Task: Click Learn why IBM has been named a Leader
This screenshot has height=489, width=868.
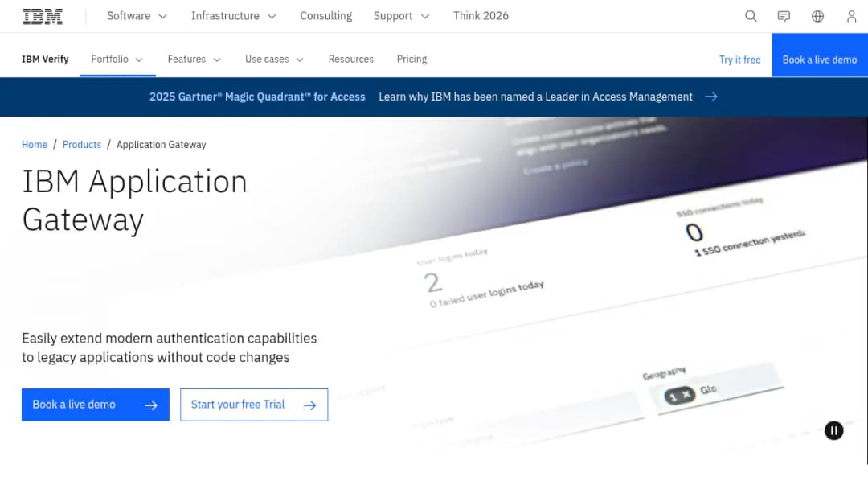Action: tap(535, 97)
